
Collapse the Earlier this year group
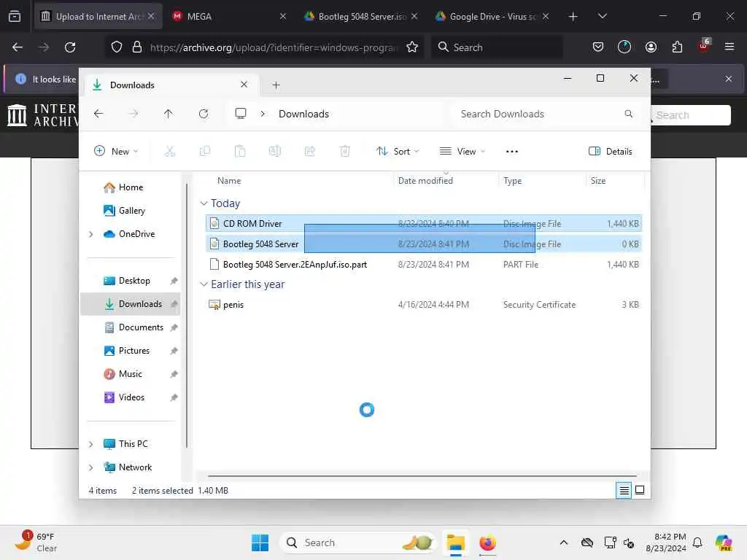(x=204, y=284)
